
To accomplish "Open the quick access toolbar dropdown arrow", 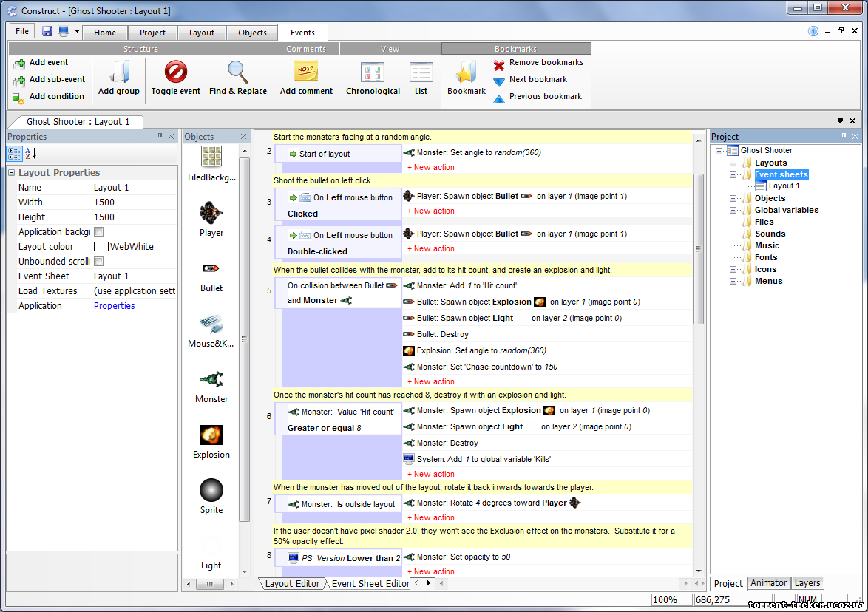I will pyautogui.click(x=77, y=32).
